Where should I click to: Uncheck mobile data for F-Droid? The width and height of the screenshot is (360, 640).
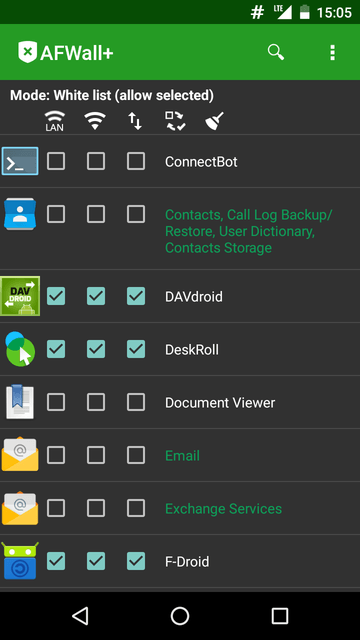tap(136, 561)
